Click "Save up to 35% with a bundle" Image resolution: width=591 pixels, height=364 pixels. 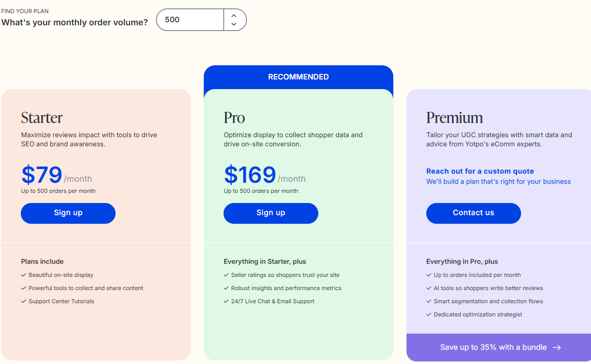pos(493,347)
